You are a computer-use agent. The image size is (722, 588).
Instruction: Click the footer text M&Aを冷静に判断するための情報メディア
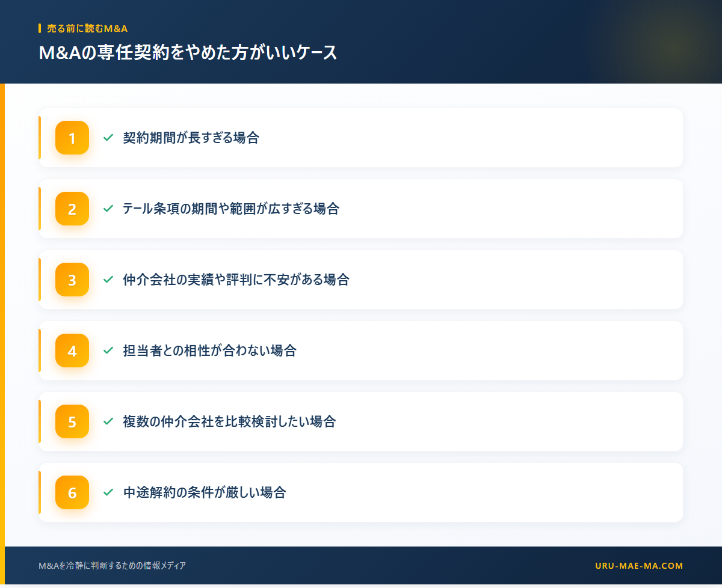pos(112,566)
